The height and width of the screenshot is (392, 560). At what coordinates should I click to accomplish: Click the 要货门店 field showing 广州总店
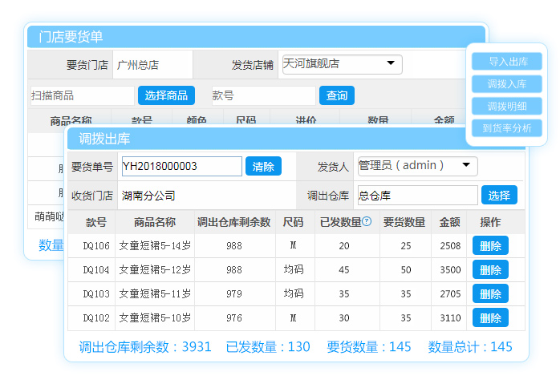152,65
